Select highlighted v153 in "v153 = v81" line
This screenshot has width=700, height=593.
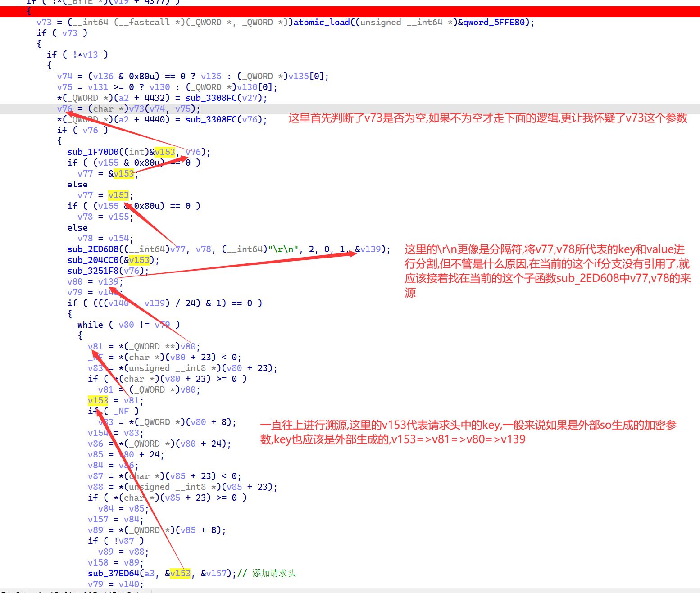(98, 400)
